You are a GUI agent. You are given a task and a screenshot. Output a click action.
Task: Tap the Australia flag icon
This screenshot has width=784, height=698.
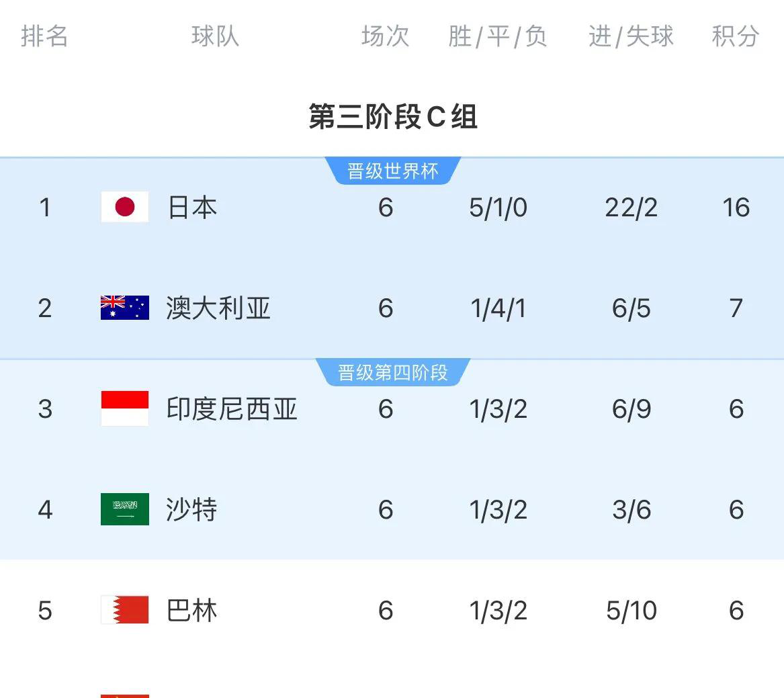124,308
